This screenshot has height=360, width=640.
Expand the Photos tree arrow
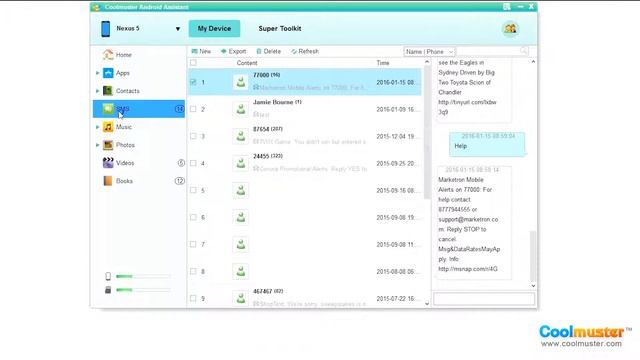click(x=98, y=145)
